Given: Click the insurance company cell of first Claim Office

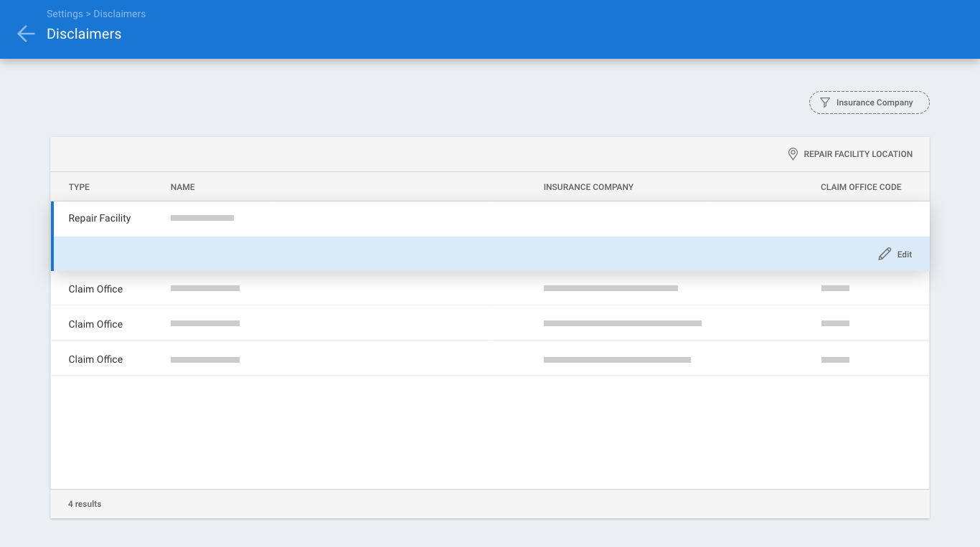Looking at the screenshot, I should pos(611,288).
